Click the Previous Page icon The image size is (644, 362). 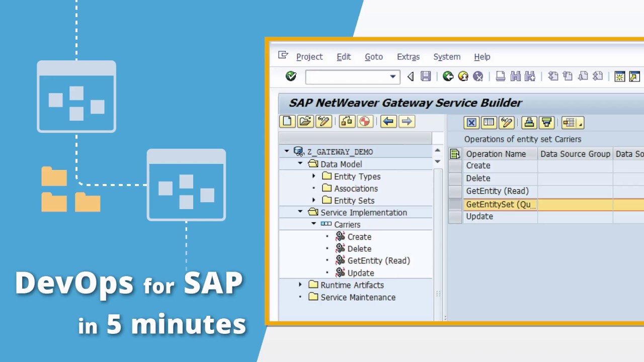568,76
